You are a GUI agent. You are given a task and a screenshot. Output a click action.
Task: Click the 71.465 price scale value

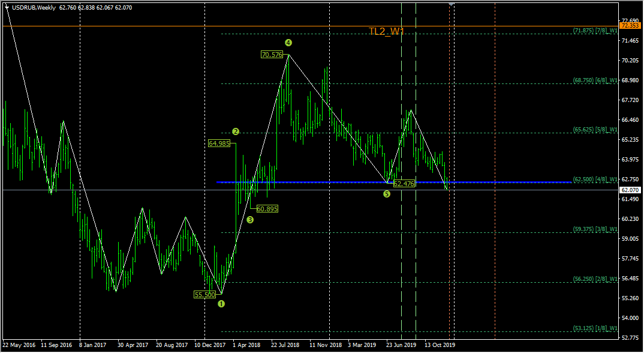click(x=630, y=41)
